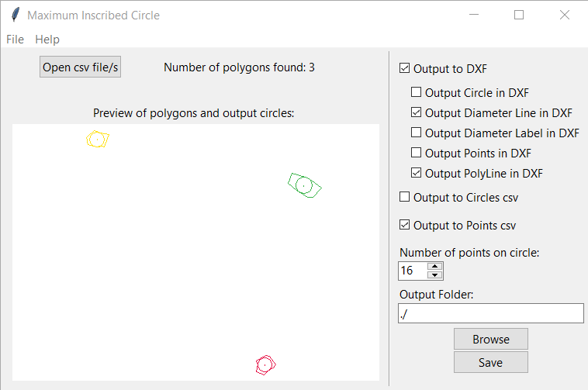
Task: Disable Output to Points csv
Action: pos(404,225)
